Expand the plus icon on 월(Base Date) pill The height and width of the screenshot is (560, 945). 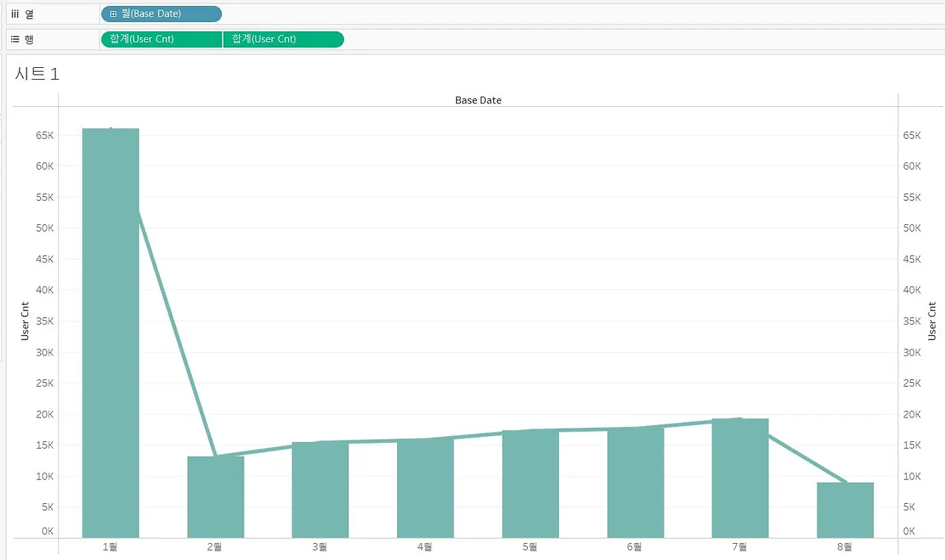113,14
